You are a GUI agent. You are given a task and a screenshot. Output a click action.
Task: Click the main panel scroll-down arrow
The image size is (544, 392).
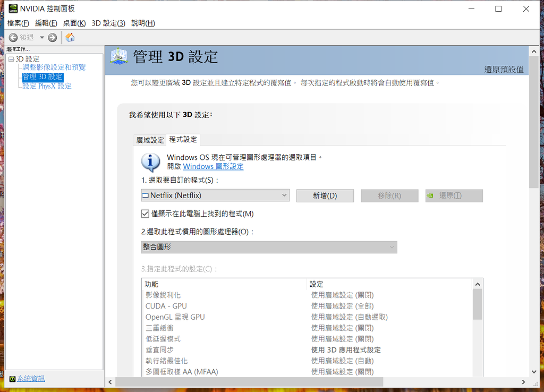(x=534, y=372)
